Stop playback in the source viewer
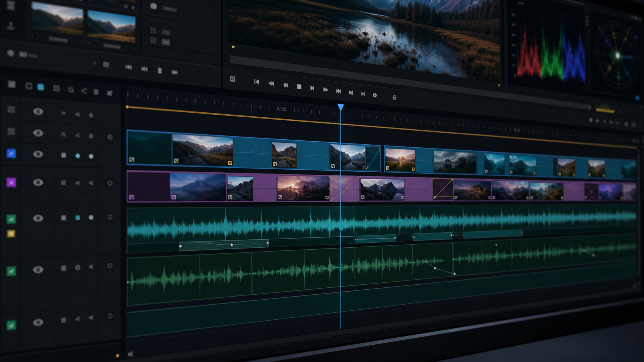Viewport: 644px width, 362px height. (159, 70)
